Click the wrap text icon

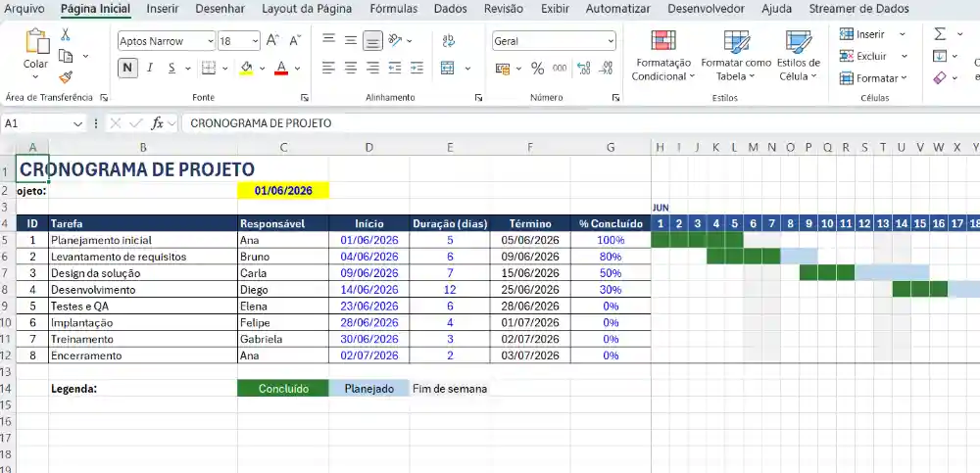(448, 40)
